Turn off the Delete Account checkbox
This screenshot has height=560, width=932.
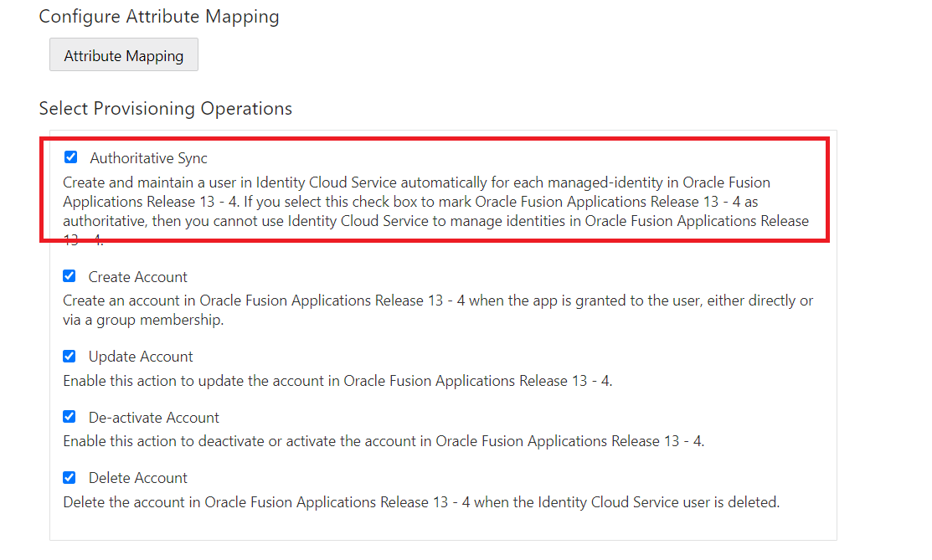[70, 477]
